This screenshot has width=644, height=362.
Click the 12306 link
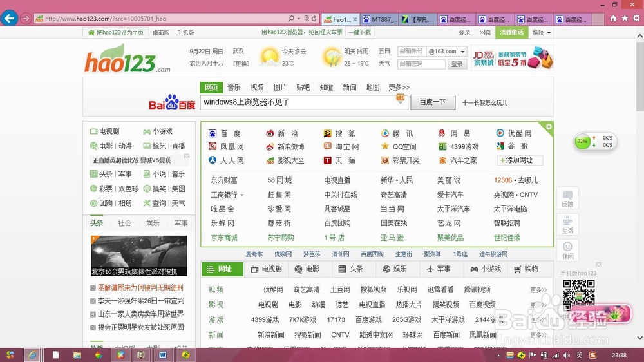(503, 180)
